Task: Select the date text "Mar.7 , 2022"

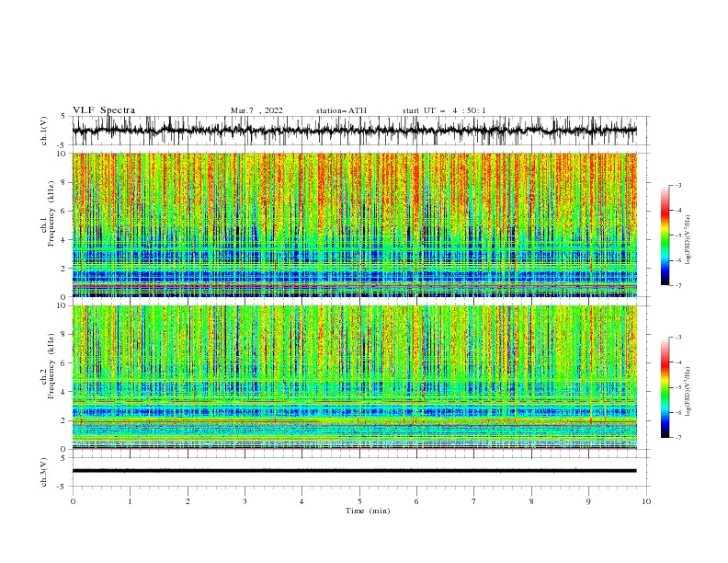Action: 256,110
